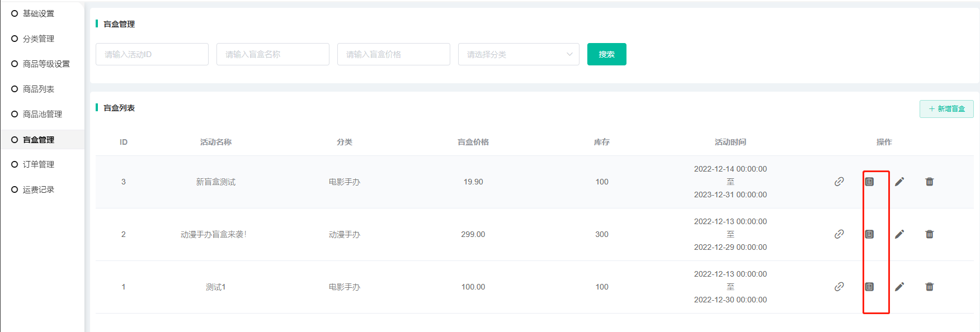The height and width of the screenshot is (332, 980).
Task: Open details list icon for 测试1 row
Action: (869, 287)
